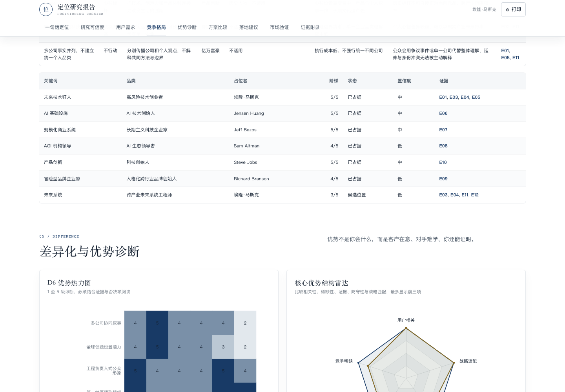
Task: Click the 证据 column header
Action: 444,81
